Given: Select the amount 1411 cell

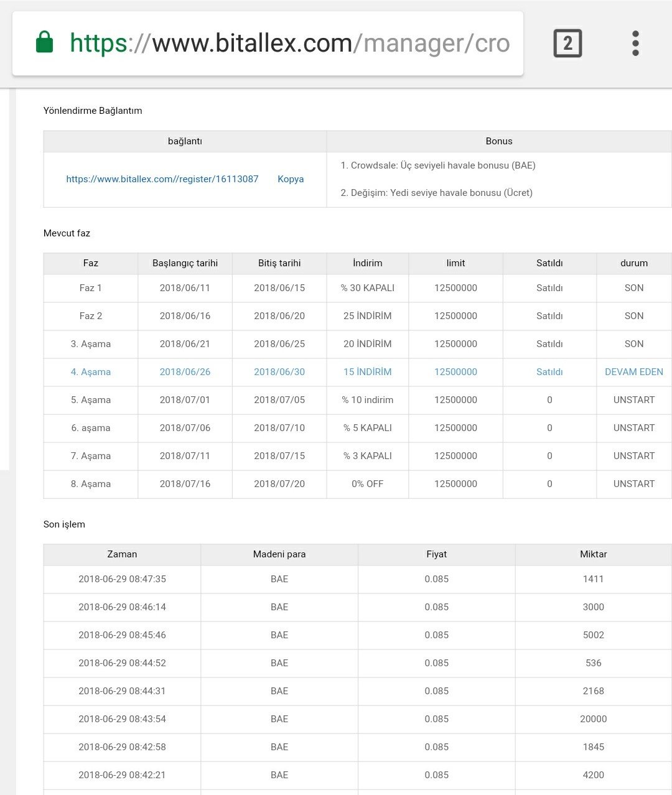Looking at the screenshot, I should coord(594,579).
